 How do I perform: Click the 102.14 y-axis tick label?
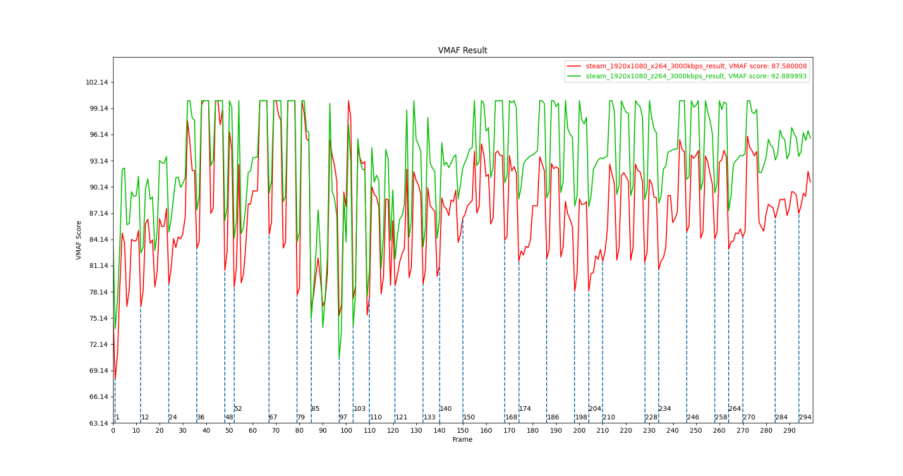point(97,82)
